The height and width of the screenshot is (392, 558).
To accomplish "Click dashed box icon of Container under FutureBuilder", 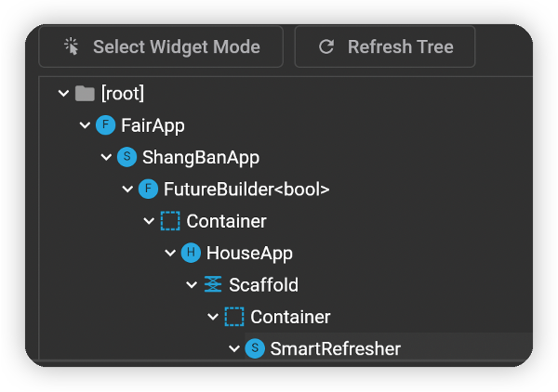I will pyautogui.click(x=170, y=221).
